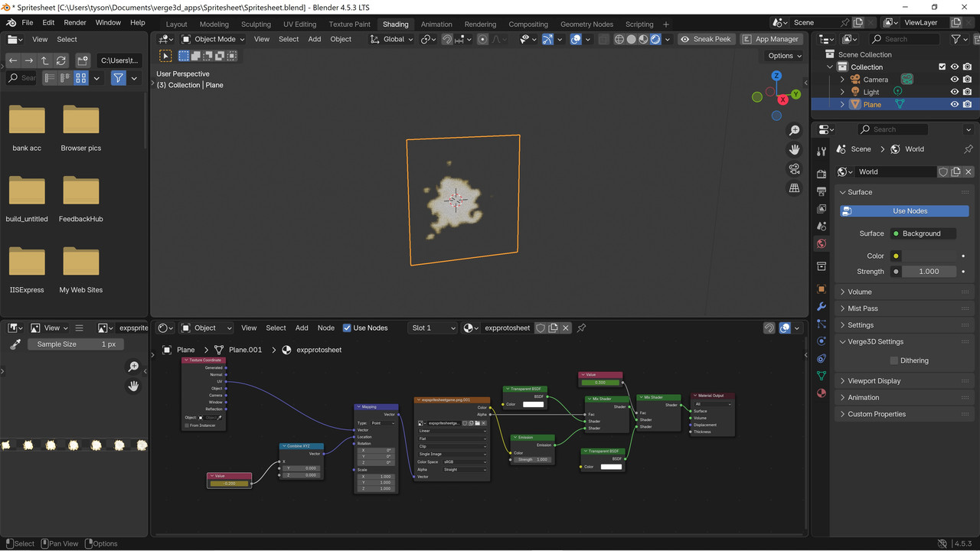Toggle the Use Nodes checkbox in node editor

347,328
